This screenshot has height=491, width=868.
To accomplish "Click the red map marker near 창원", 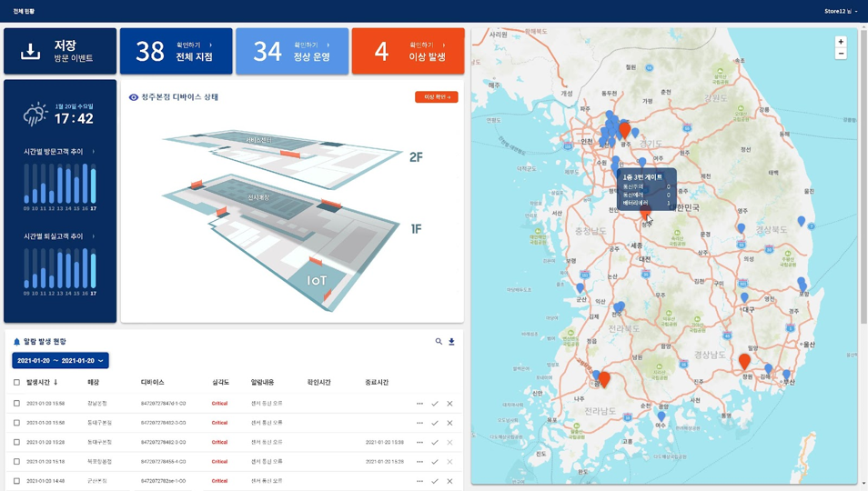I will (x=744, y=362).
